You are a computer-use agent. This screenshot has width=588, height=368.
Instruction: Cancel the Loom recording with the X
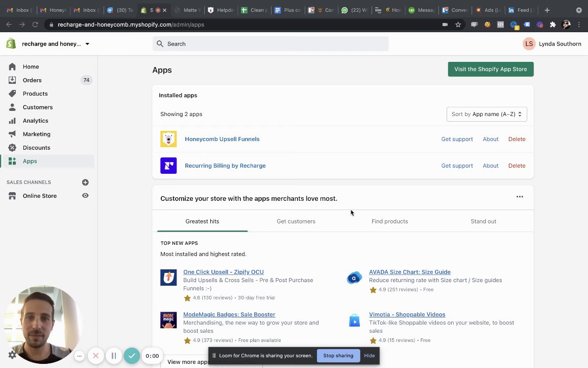click(95, 356)
